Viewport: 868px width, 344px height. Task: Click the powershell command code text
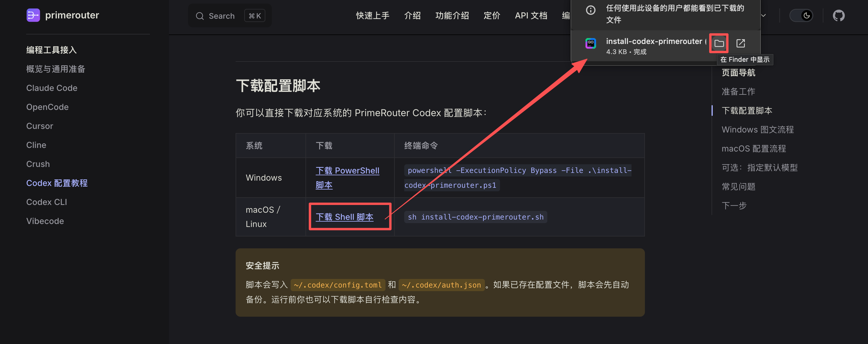tap(518, 178)
